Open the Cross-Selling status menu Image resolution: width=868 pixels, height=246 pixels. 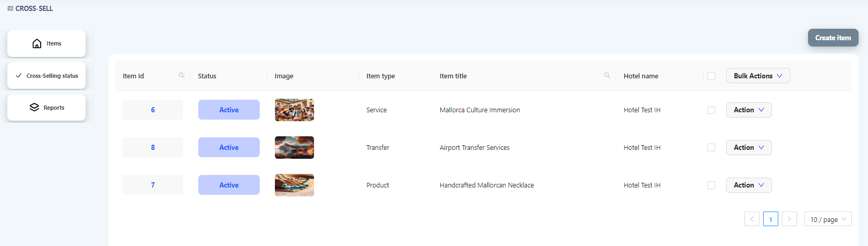coord(46,76)
